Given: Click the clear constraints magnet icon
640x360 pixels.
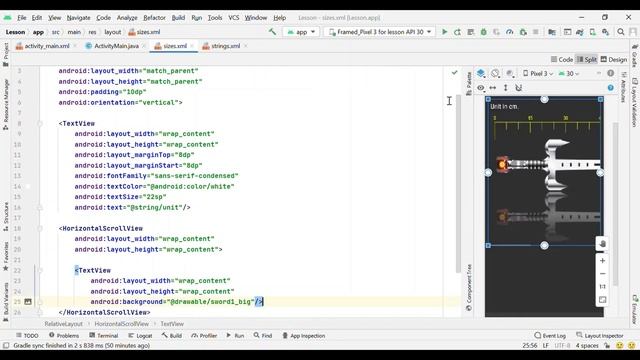Looking at the screenshot, I should [x=519, y=88].
